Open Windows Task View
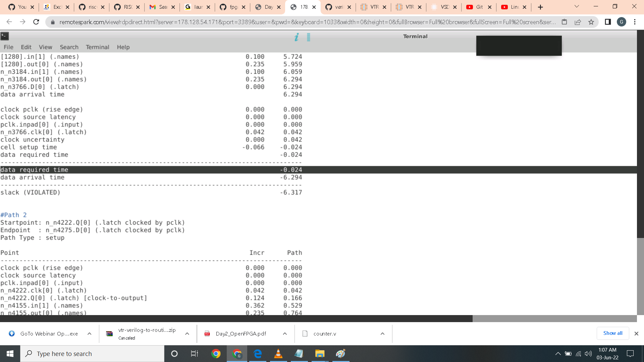644x362 pixels. pos(195,354)
